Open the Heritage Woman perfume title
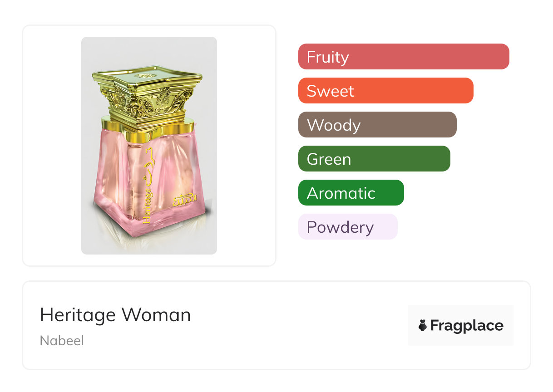The width and height of the screenshot is (553, 392). pyautogui.click(x=115, y=315)
